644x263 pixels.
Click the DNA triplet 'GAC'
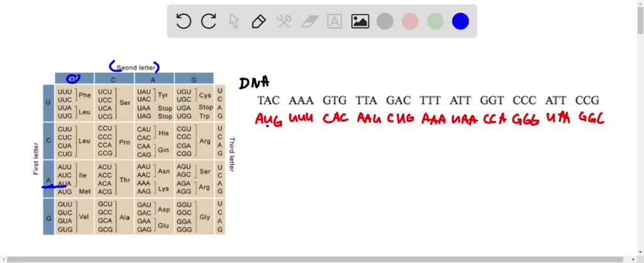(398, 100)
